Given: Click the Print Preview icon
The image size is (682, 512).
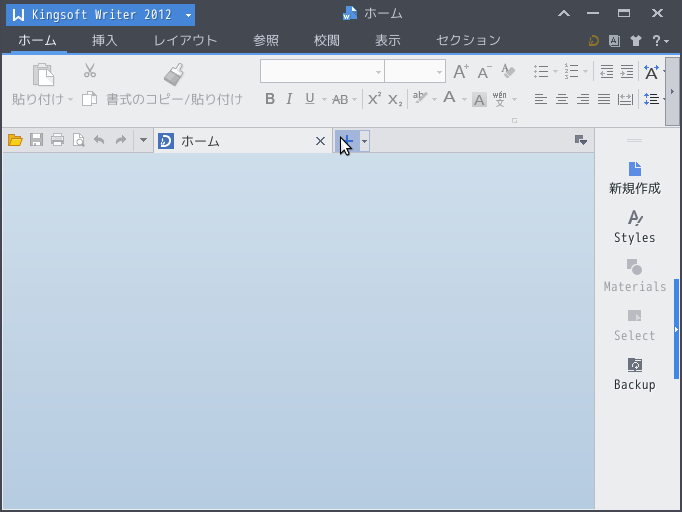Looking at the screenshot, I should click(x=79, y=140).
